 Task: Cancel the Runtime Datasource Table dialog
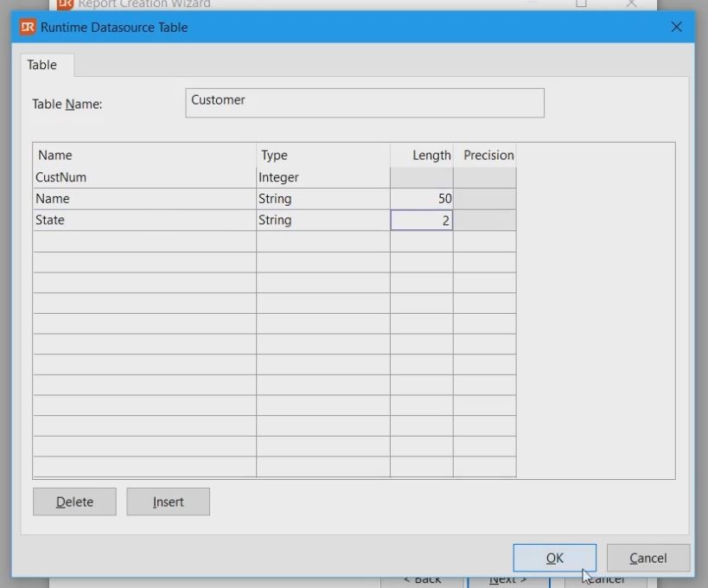[x=647, y=558]
